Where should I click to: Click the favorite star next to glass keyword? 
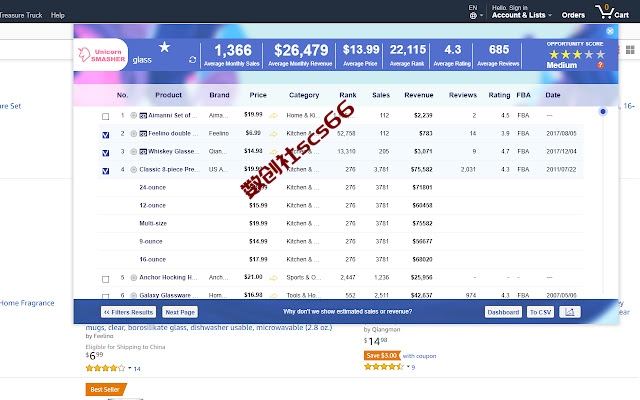[164, 47]
